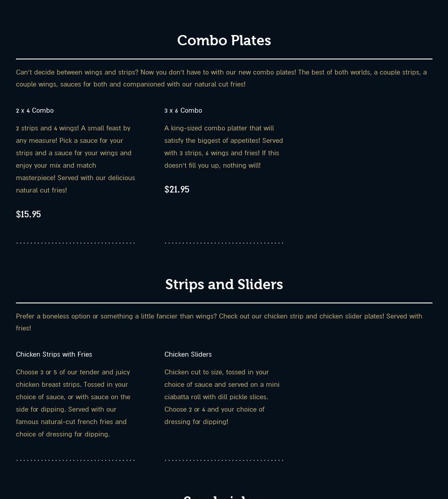Image resolution: width=448 pixels, height=499 pixels.
Task: Click the 2 x 4 Combo description text
Action: [x=75, y=159]
